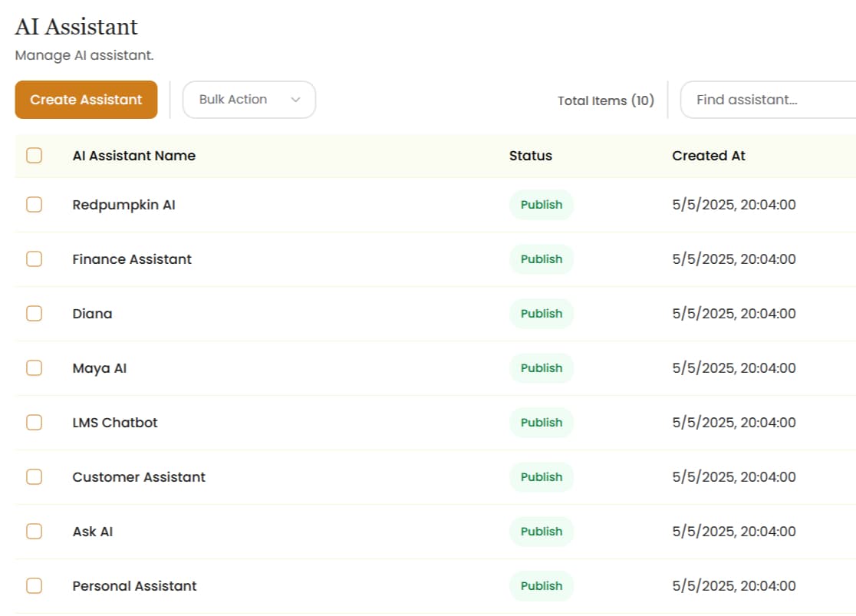Check the Maya AI row checkbox
The width and height of the screenshot is (856, 616).
tap(34, 368)
